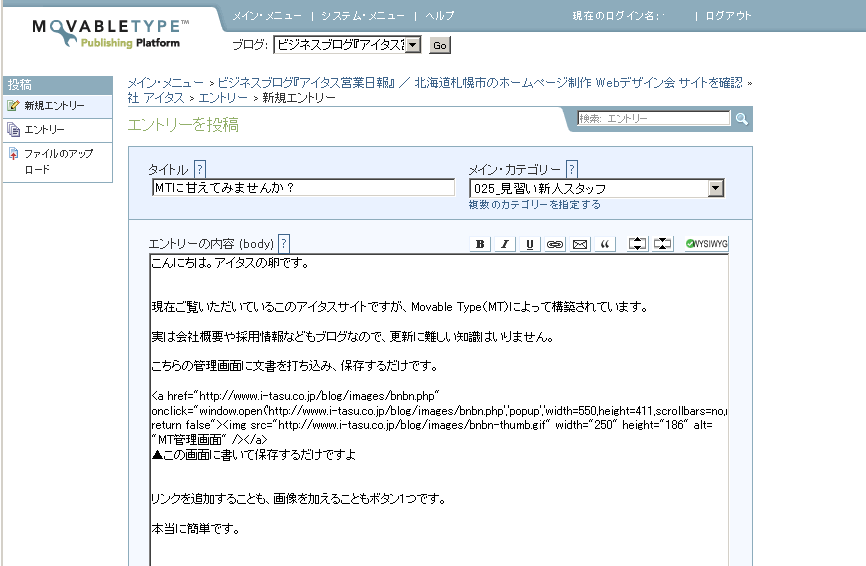Viewport: 866px width, 566px height.
Task: Click the blockquote quotation icon
Action: [605, 244]
